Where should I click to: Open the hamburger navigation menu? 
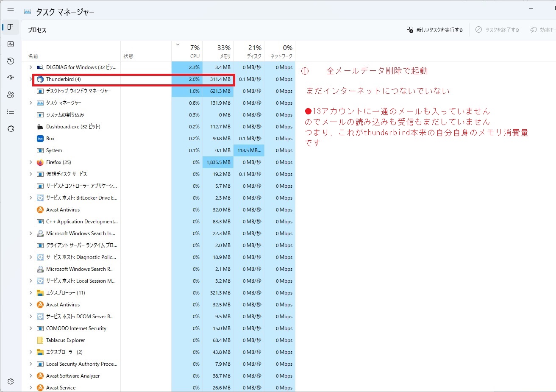tap(11, 11)
